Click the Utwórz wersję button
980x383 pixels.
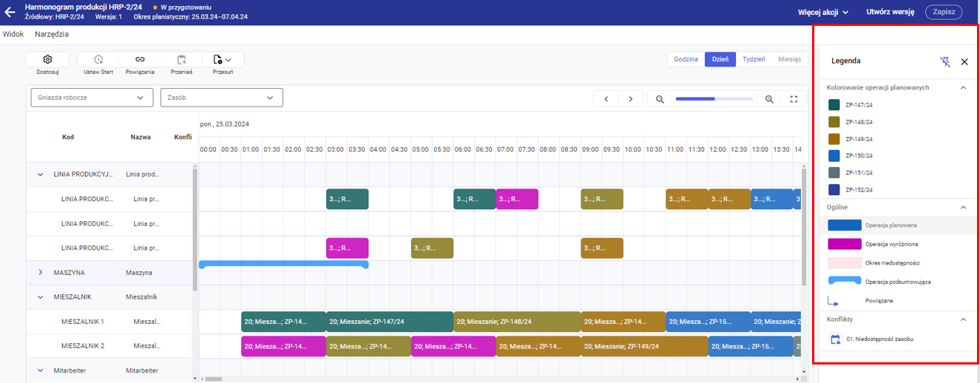tap(891, 12)
